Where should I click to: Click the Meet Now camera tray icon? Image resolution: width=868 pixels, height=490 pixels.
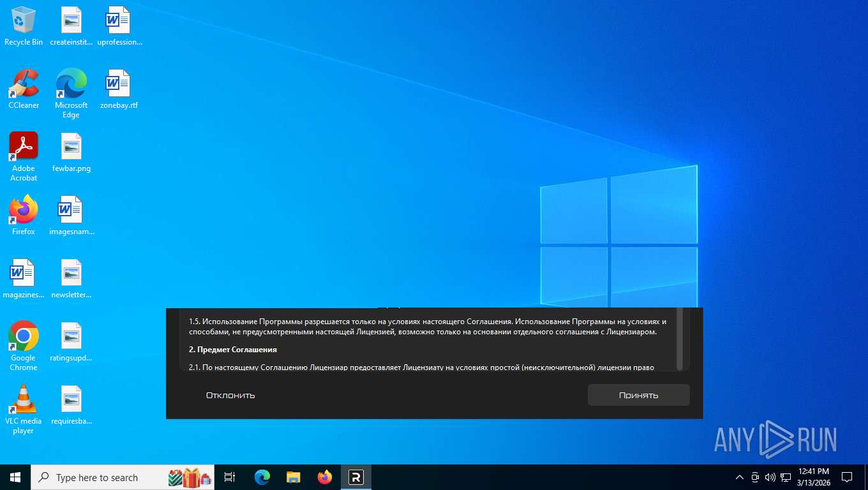(755, 477)
